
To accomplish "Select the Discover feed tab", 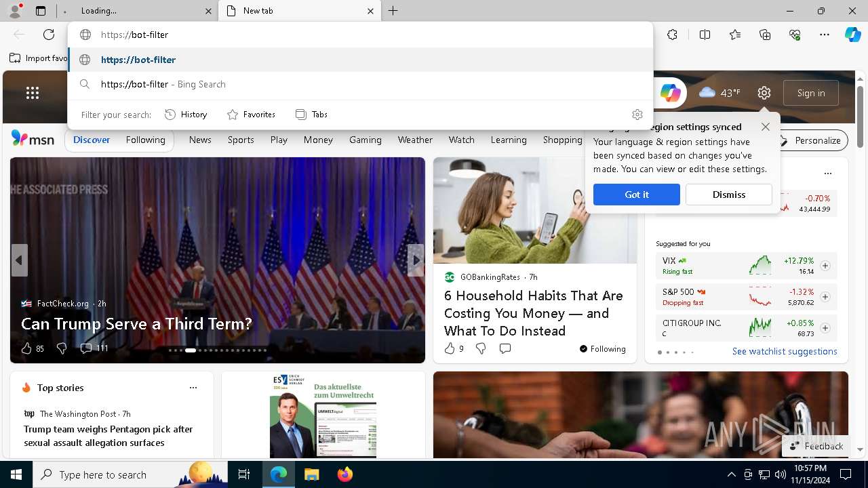I will coord(92,140).
